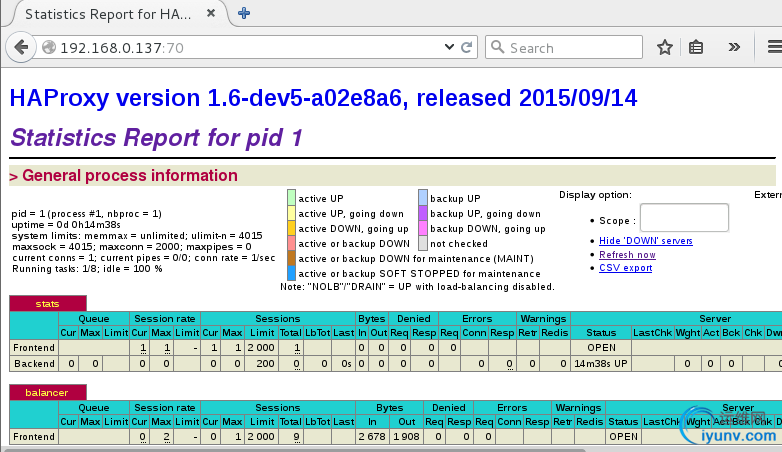Click the not checked grey swatch
This screenshot has height=452, width=782.
423,243
